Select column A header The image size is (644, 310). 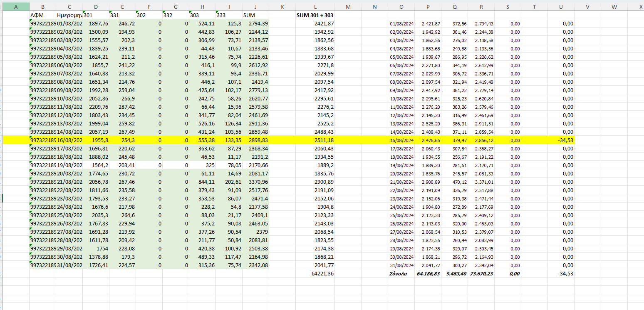tap(16, 7)
